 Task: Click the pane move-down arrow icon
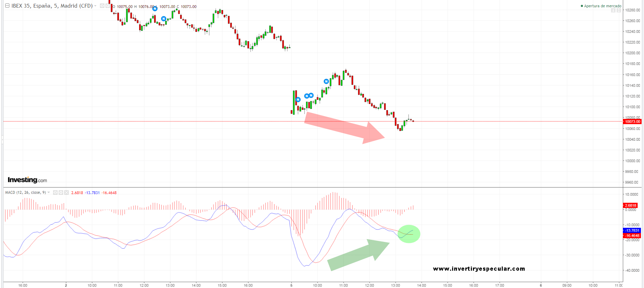tap(613, 11)
